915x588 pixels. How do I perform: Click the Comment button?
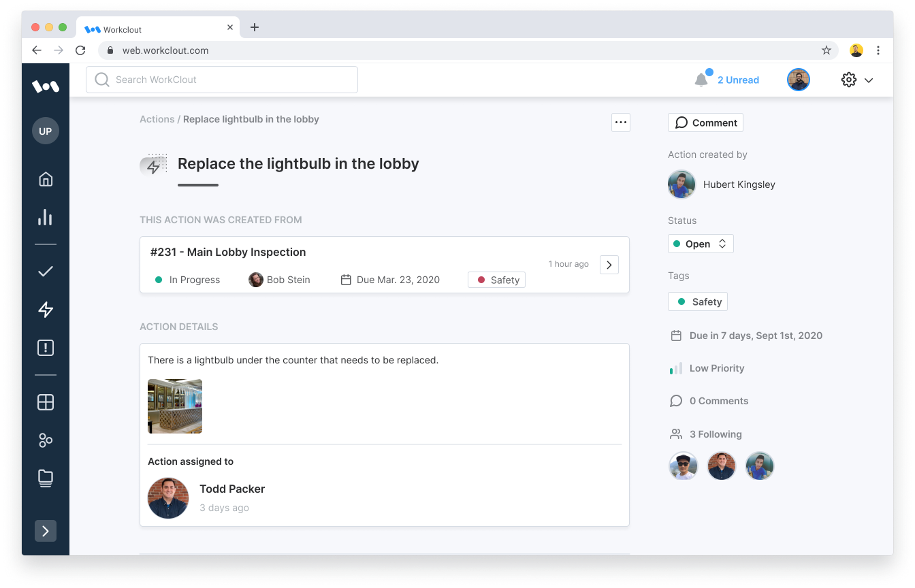pos(705,122)
